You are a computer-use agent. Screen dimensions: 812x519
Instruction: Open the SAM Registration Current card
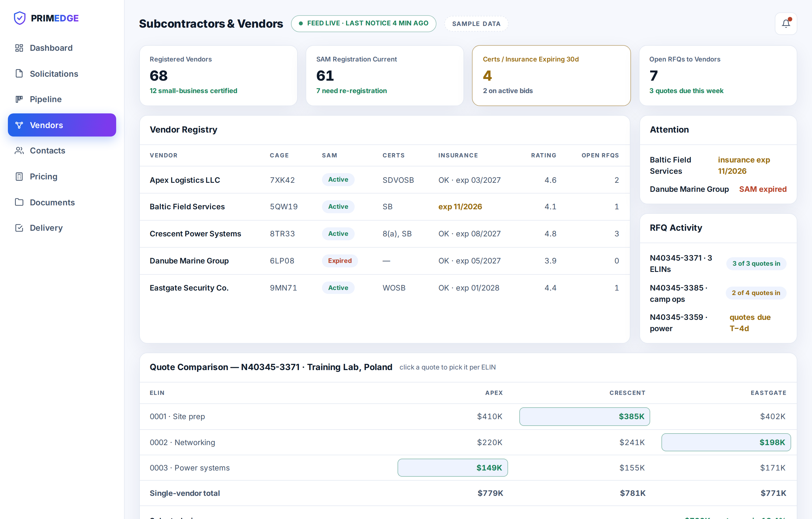click(x=385, y=76)
